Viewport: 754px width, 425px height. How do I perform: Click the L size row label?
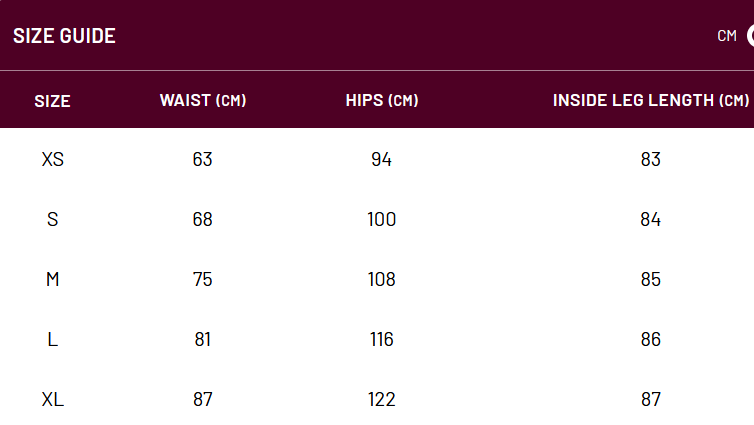pos(52,339)
